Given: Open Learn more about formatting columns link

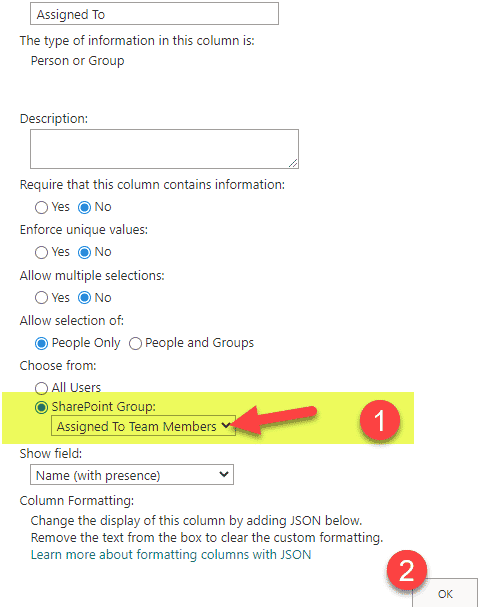Looking at the screenshot, I should click(x=171, y=555).
